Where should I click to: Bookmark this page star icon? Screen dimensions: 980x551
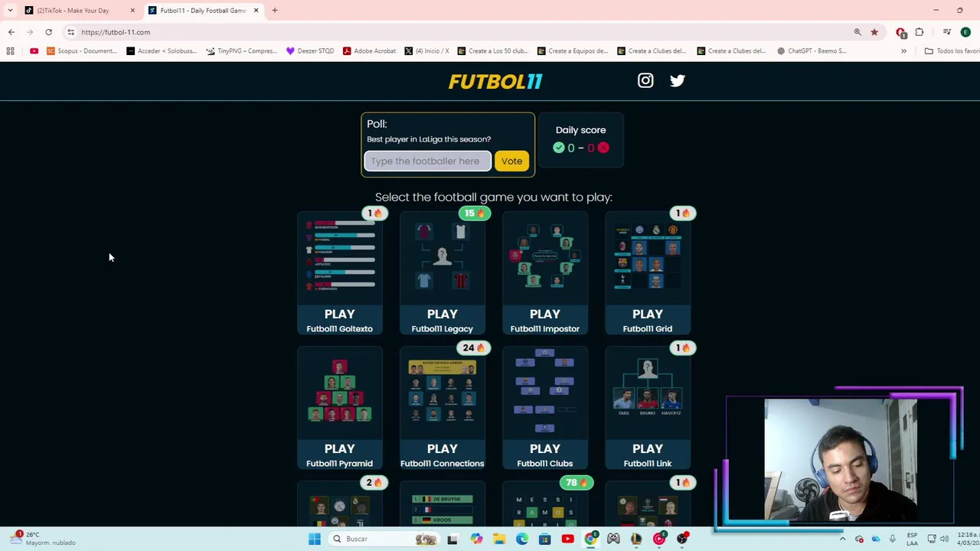coord(874,32)
